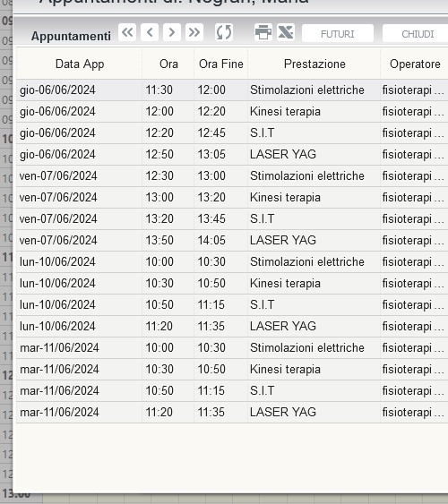Click the FUTURI button
Image resolution: width=448 pixels, height=504 pixels.
(x=338, y=33)
